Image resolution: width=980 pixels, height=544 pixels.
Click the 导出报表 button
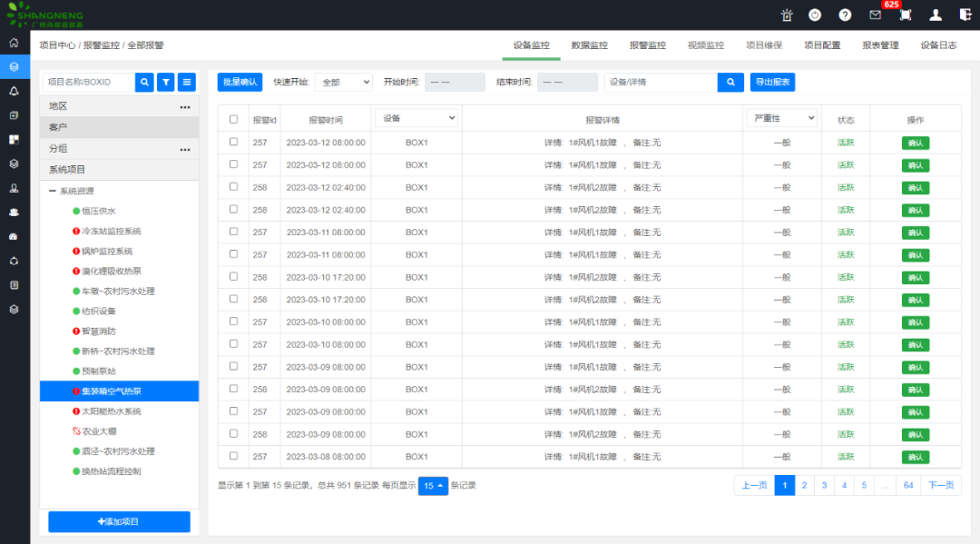tap(772, 83)
